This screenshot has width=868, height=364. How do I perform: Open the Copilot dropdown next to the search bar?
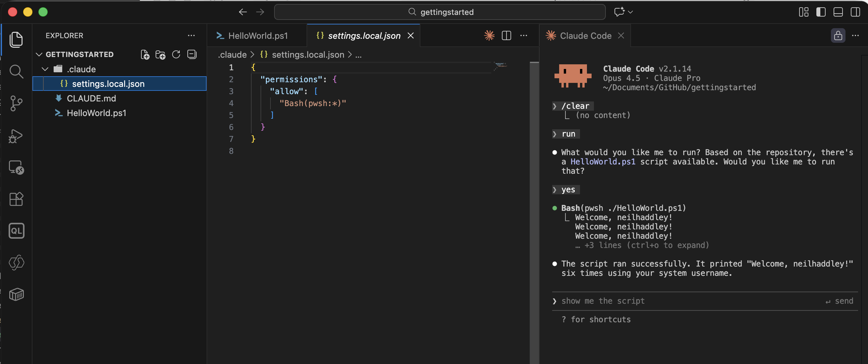pos(630,12)
